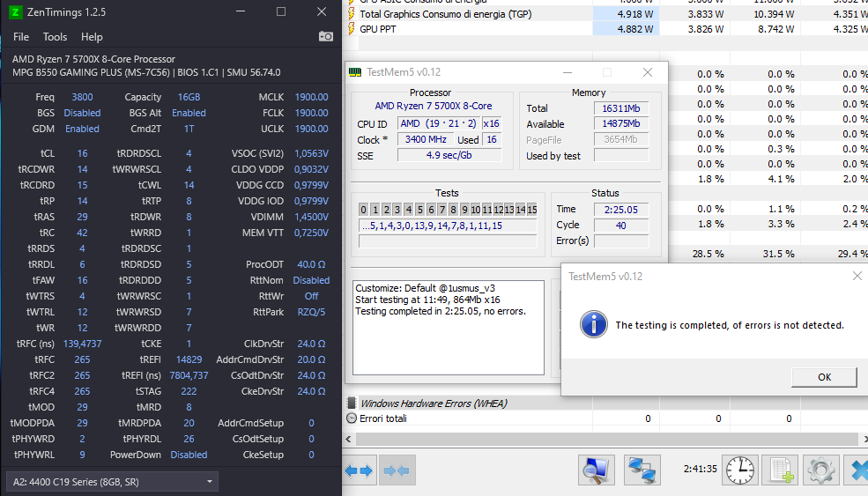
Task: Minimize the TestMem5 window
Action: click(x=568, y=72)
